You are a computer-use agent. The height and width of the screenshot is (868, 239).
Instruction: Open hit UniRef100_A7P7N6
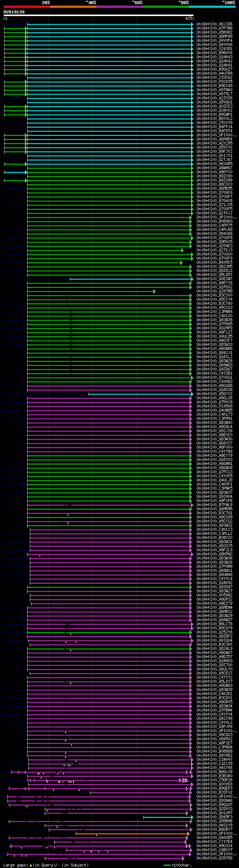pyautogui.click(x=214, y=28)
